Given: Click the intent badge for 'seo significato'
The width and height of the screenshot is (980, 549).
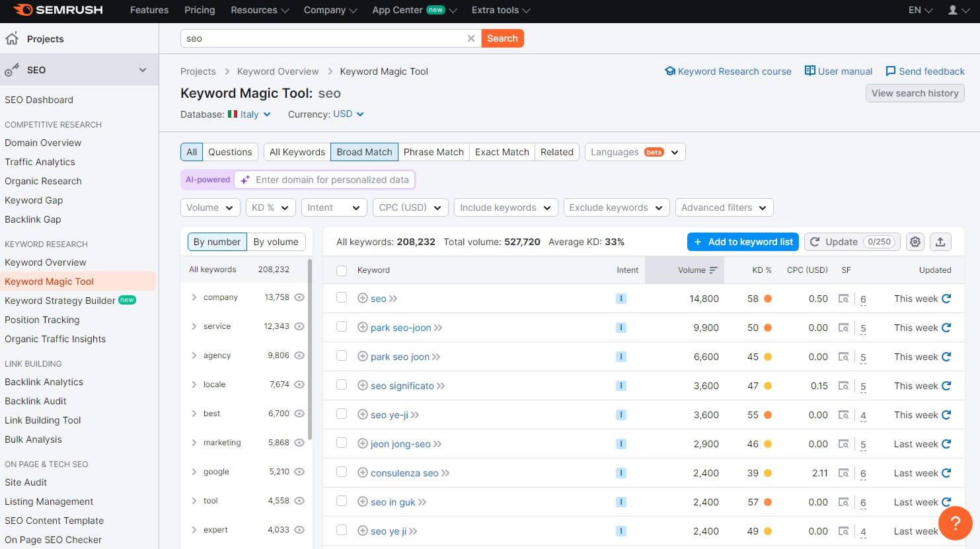Looking at the screenshot, I should point(621,386).
